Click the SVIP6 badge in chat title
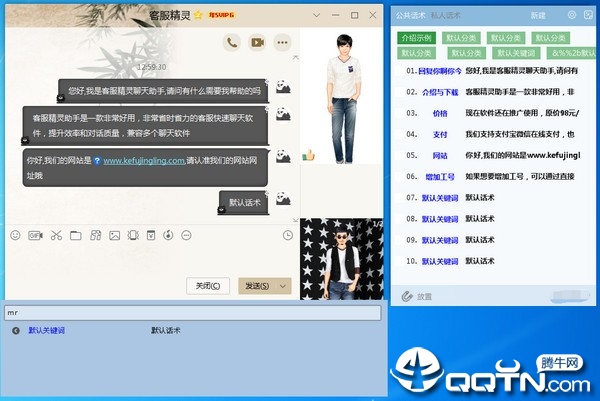Viewport: 600px width, 401px height. [221, 15]
